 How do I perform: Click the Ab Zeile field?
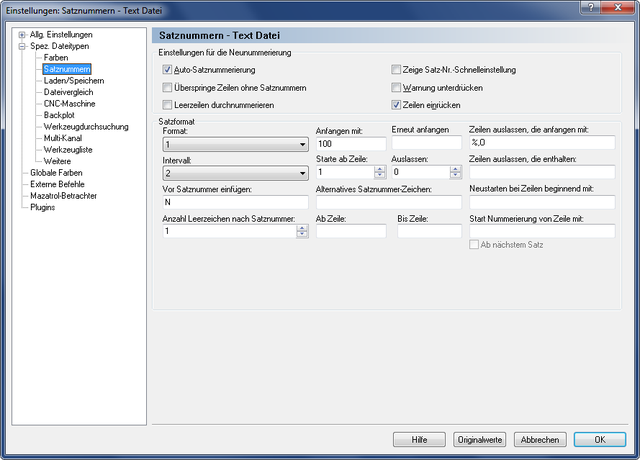[x=351, y=231]
